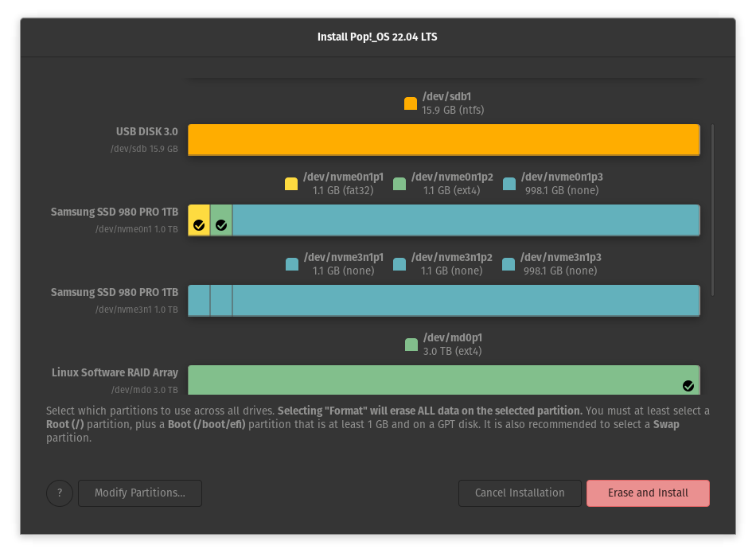The height and width of the screenshot is (557, 756).
Task: Click the green /dev/md0p1 ext4 icon
Action: pyautogui.click(x=411, y=344)
